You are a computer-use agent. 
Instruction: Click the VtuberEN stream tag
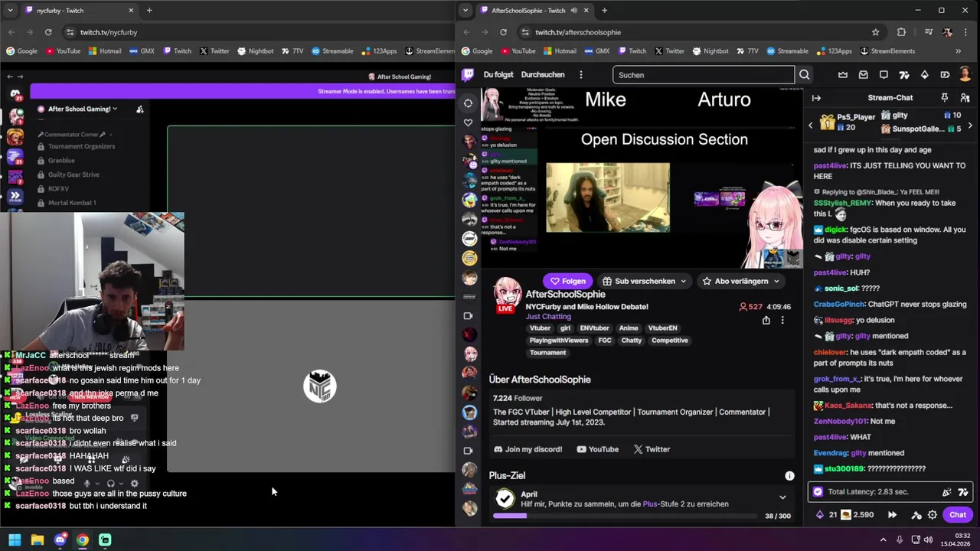[x=662, y=328]
